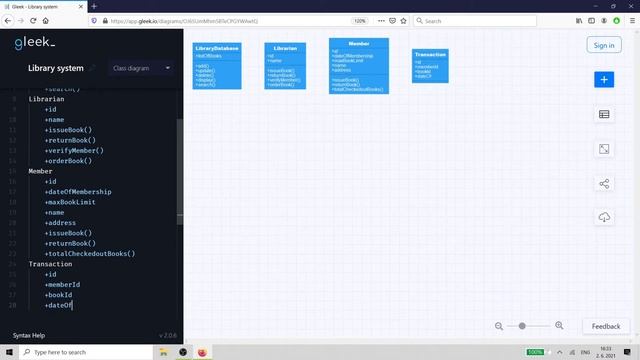Place cursor on the Transaction code line
The image size is (640, 360).
coord(50,264)
